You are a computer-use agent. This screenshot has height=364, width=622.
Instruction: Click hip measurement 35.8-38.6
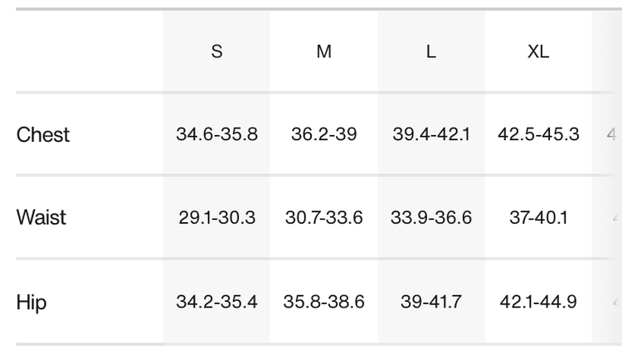click(324, 302)
